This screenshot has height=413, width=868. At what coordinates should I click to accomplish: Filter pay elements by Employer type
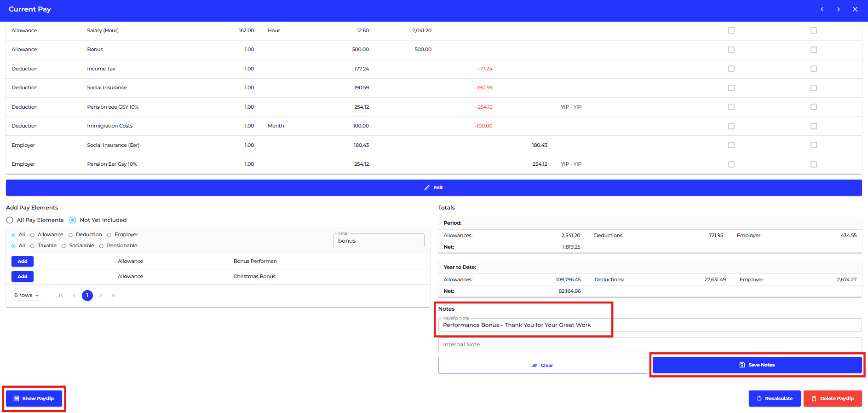pos(109,235)
